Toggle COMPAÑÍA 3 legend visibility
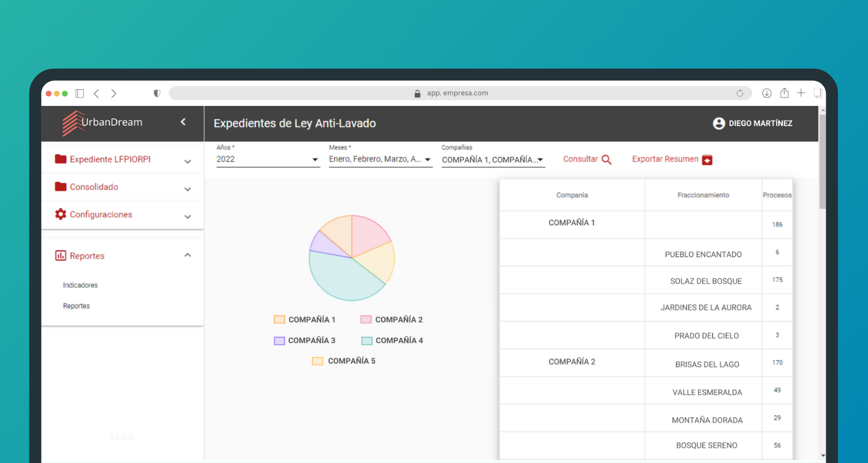This screenshot has width=868, height=463. [x=304, y=340]
